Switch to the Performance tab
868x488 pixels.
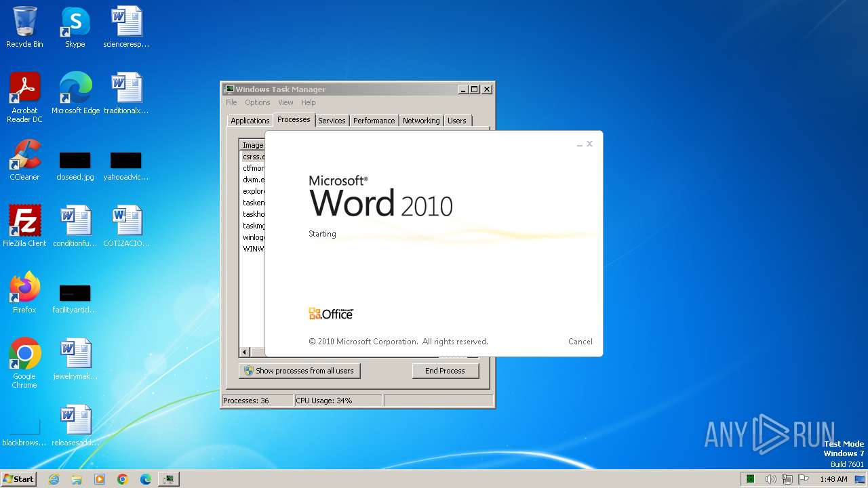tap(374, 121)
